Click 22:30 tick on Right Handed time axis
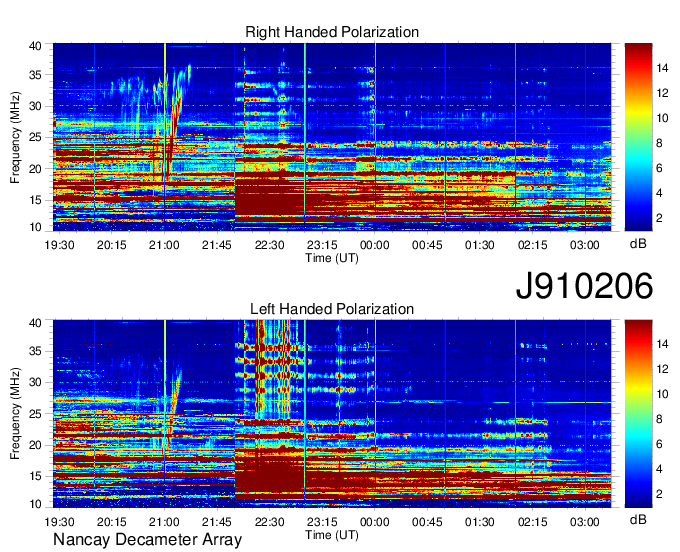Image resolution: width=680 pixels, height=552 pixels. point(269,245)
